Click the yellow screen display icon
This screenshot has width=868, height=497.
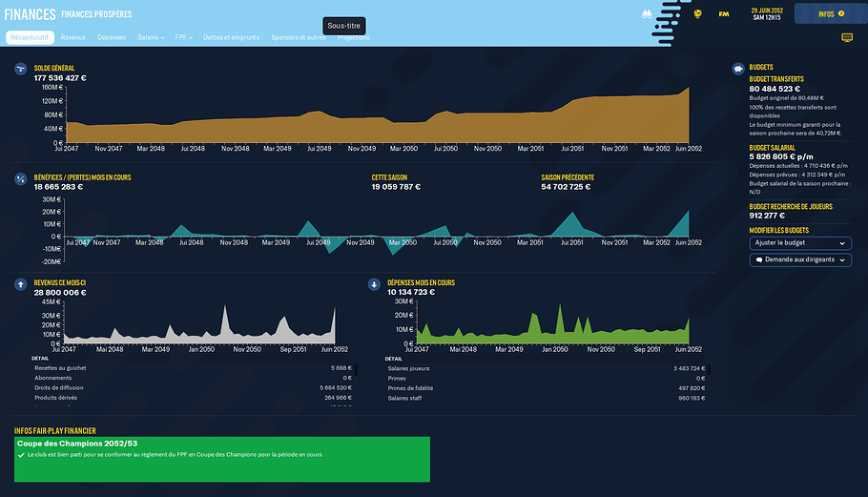pos(847,37)
